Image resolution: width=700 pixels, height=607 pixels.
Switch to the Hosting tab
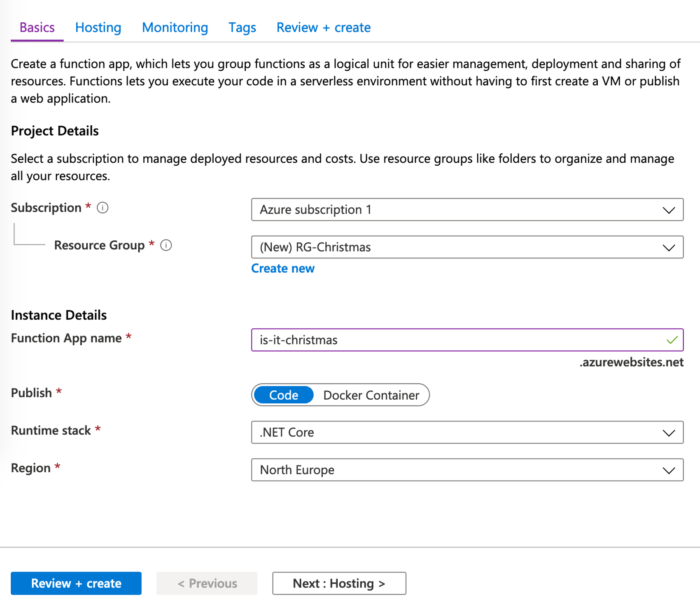click(x=98, y=28)
